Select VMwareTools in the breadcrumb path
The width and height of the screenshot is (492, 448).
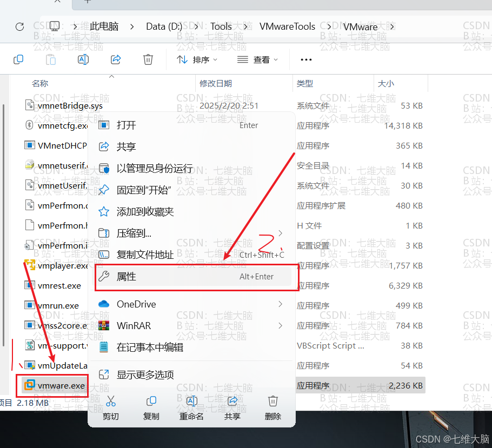pyautogui.click(x=287, y=26)
